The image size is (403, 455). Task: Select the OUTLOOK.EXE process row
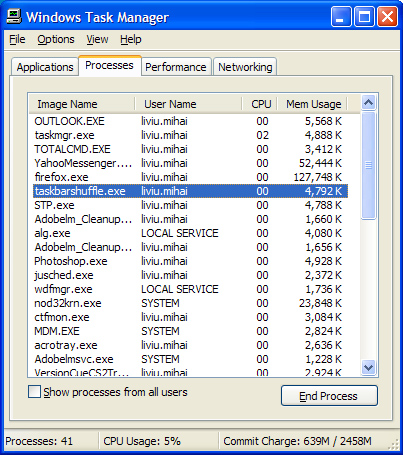click(190, 121)
